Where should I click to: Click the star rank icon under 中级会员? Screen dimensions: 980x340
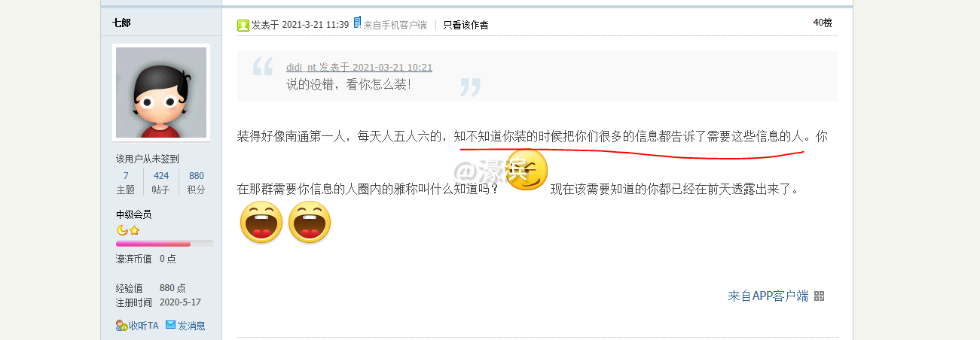pos(134,230)
